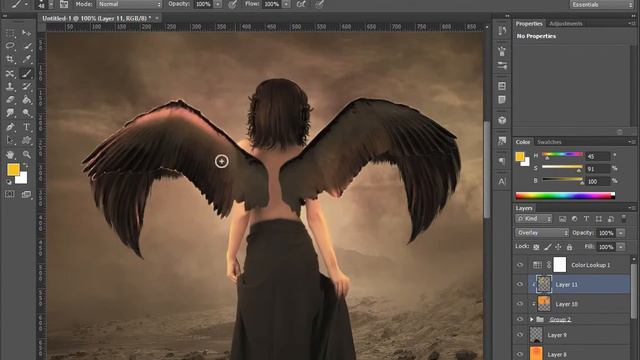
Task: Open the History panel icon
Action: [502, 31]
